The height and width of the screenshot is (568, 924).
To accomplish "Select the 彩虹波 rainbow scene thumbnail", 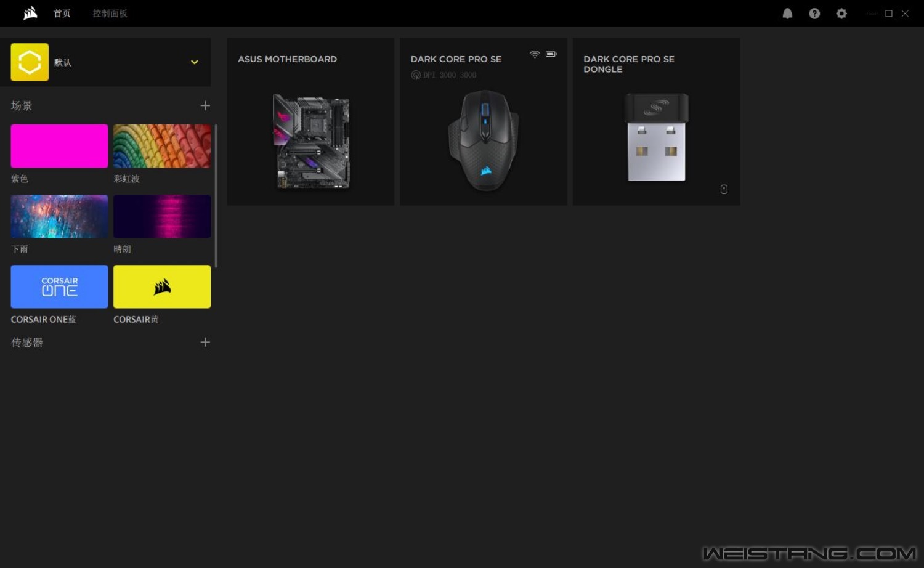I will [x=162, y=146].
